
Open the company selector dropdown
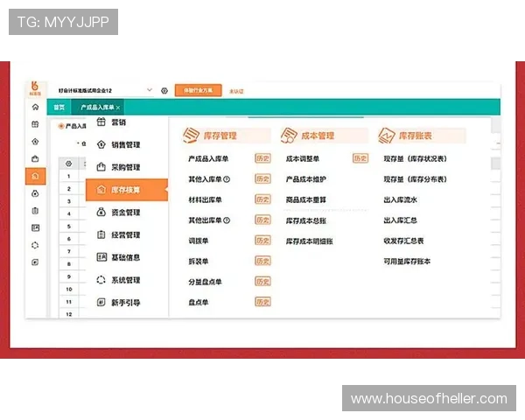150,90
